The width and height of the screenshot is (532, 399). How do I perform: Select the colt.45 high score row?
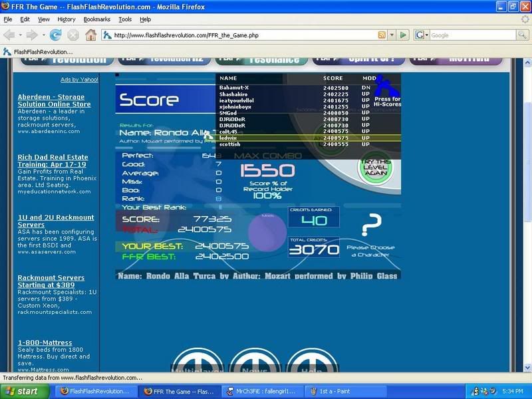click(x=308, y=131)
